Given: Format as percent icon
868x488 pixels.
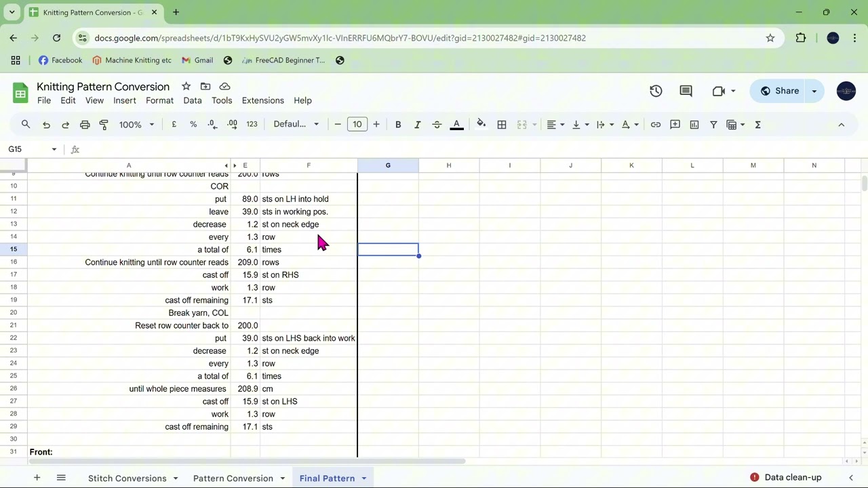Looking at the screenshot, I should point(193,125).
